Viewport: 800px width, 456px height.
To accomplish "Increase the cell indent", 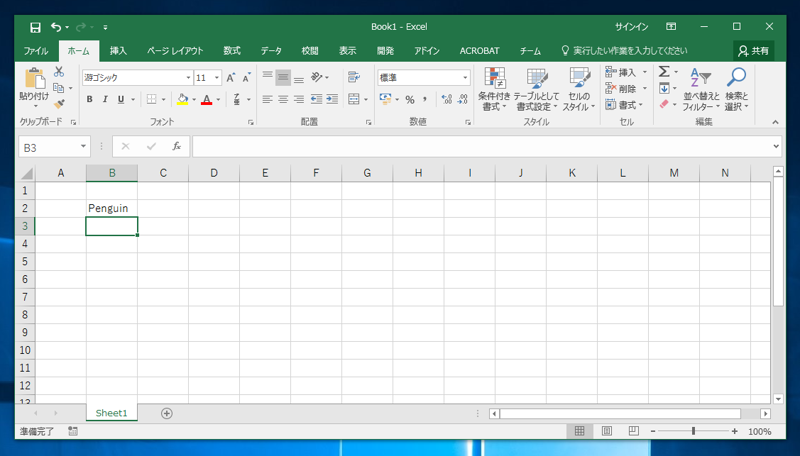I will [x=332, y=99].
